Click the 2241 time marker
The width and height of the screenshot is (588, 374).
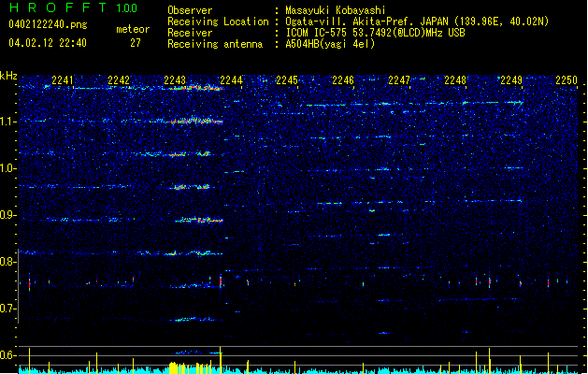click(x=63, y=80)
